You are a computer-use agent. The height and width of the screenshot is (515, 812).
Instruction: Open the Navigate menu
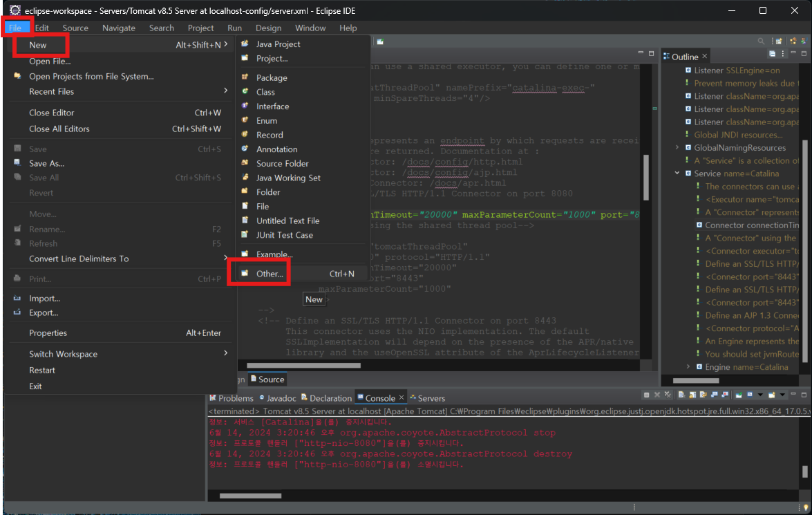point(119,28)
